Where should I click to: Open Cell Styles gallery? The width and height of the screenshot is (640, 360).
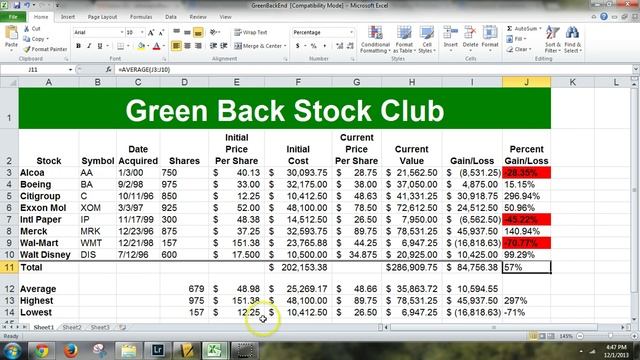click(x=427, y=40)
